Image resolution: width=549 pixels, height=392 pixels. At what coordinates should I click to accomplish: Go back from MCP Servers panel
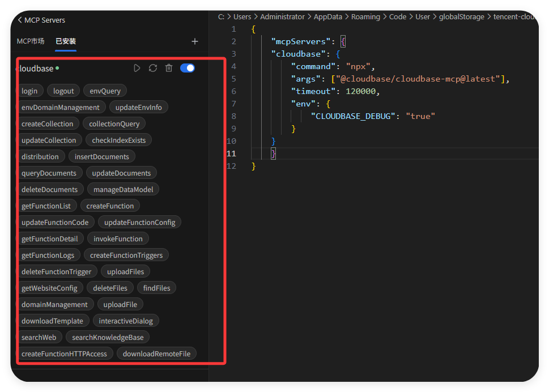[x=20, y=20]
